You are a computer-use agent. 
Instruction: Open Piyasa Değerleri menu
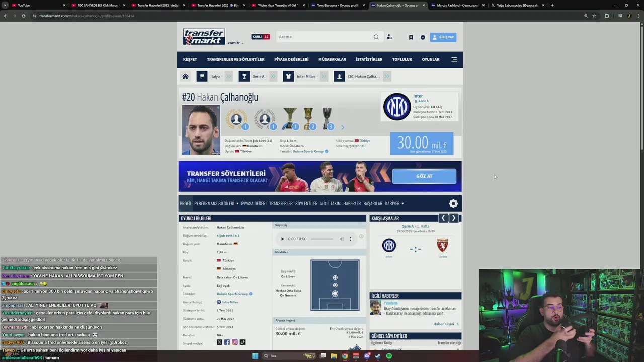(291, 59)
